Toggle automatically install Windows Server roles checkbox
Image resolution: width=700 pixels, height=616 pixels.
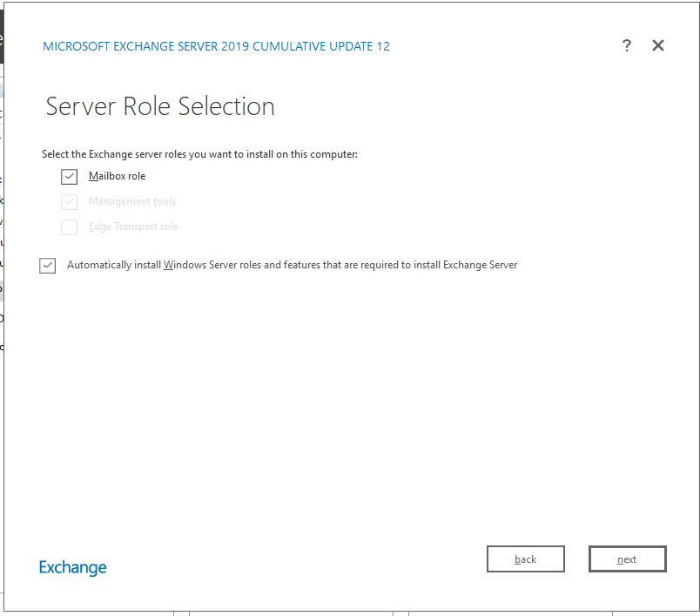click(x=47, y=266)
